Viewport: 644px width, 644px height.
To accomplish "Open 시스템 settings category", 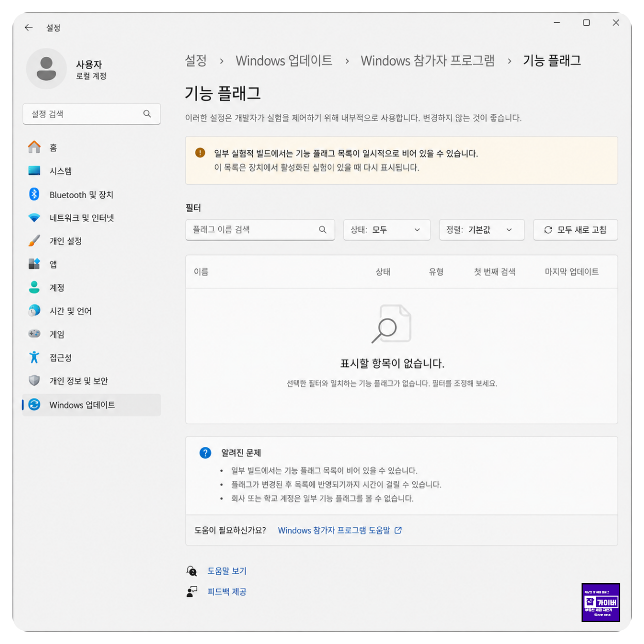I will tap(92, 171).
